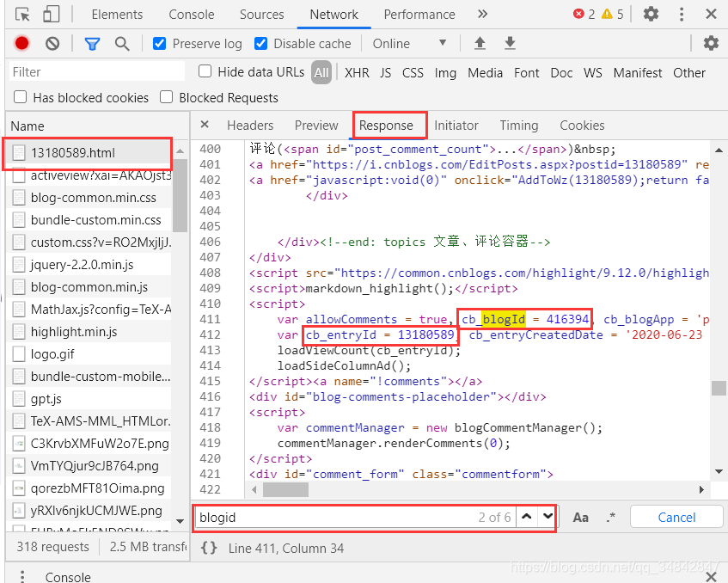
Task: Activate the inspect element picker icon
Action: (x=22, y=15)
